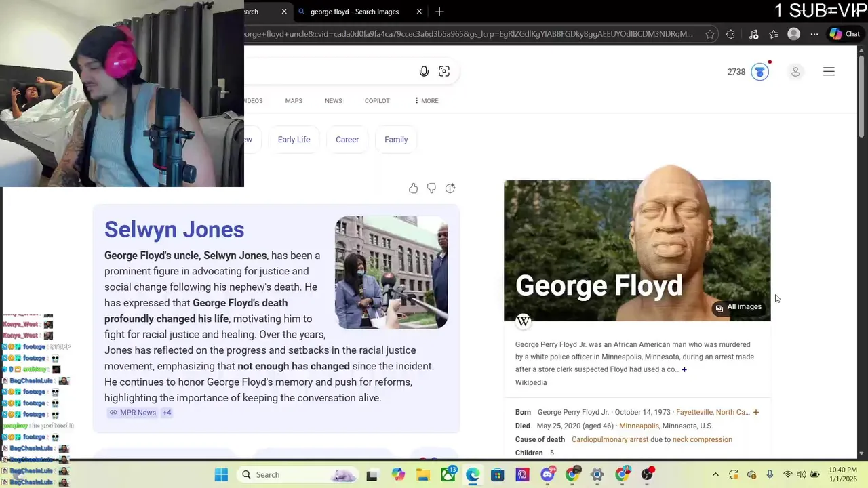The width and height of the screenshot is (868, 488).
Task: Open the MPR News source link
Action: click(x=133, y=412)
